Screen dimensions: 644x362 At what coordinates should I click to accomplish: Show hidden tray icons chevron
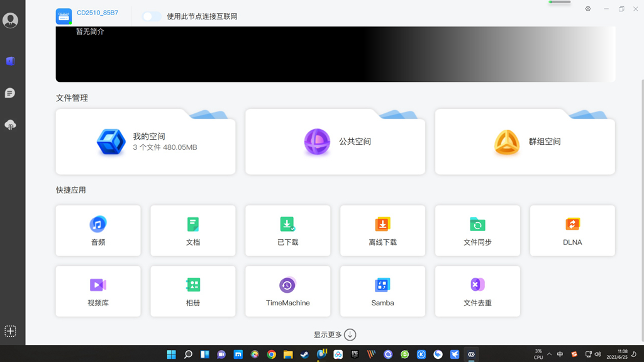(549, 354)
